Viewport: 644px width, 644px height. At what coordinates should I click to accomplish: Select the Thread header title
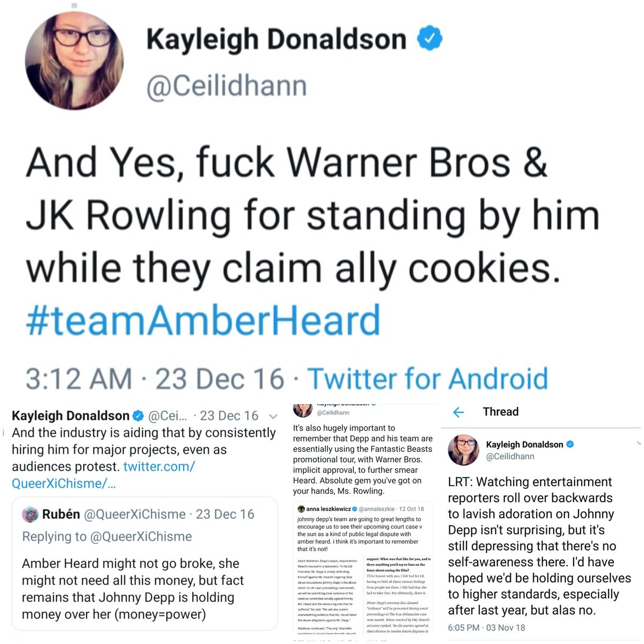pyautogui.click(x=501, y=412)
